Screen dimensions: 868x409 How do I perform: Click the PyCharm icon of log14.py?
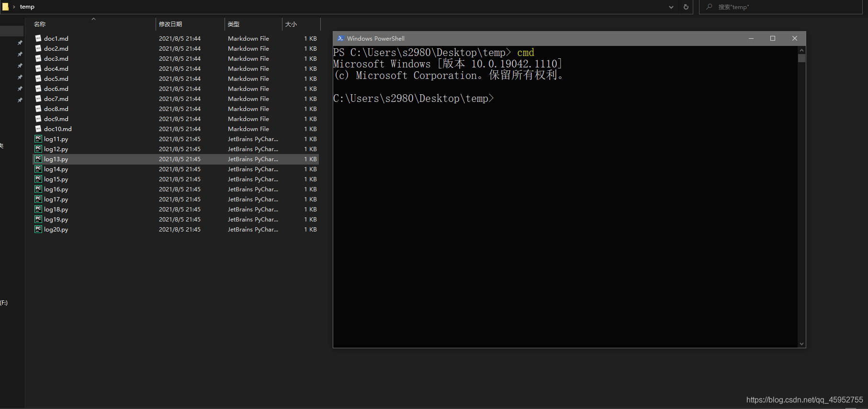[x=38, y=169]
